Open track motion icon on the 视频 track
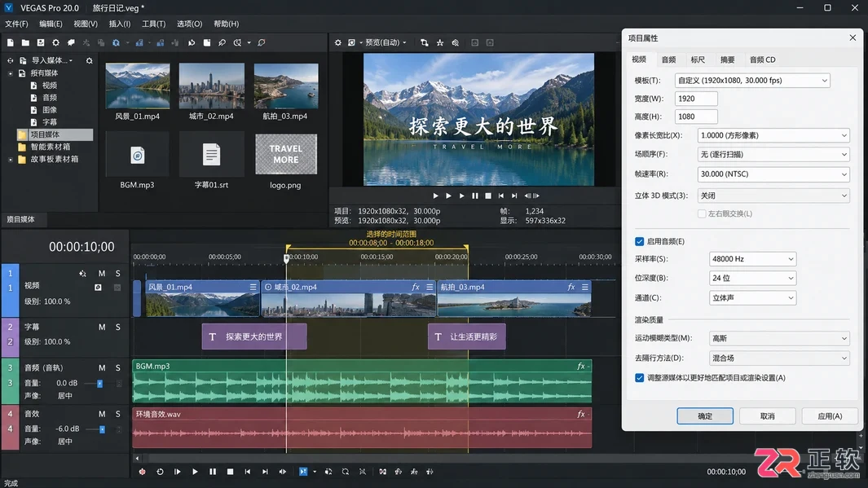This screenshot has width=868, height=488. tap(82, 273)
